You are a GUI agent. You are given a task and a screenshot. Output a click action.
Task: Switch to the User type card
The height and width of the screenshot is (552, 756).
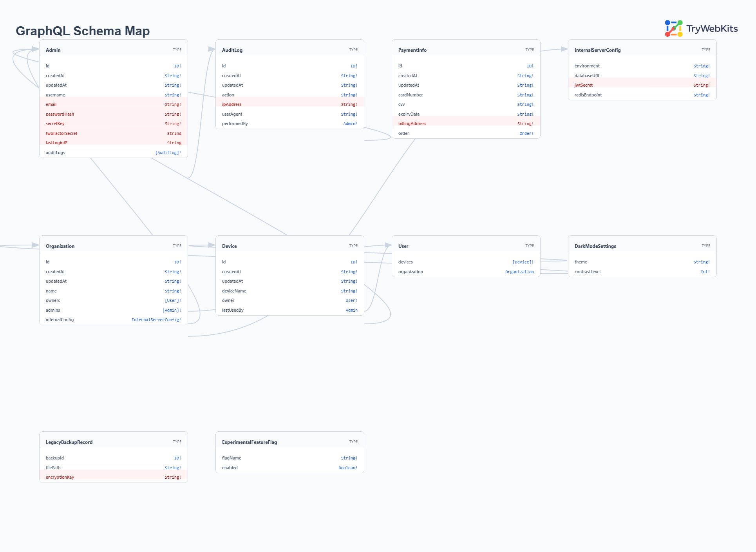403,246
